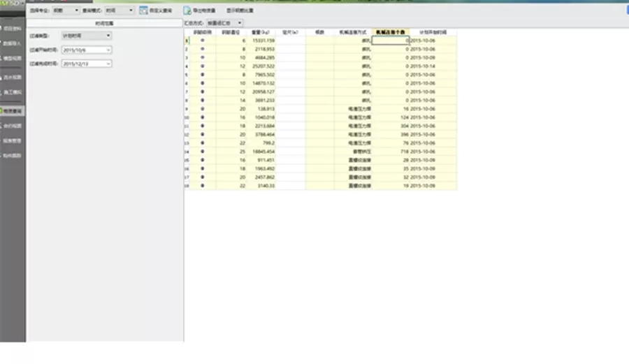629x364 pixels.
Task: Click the connection method cell in row 14
Action: pos(353,152)
